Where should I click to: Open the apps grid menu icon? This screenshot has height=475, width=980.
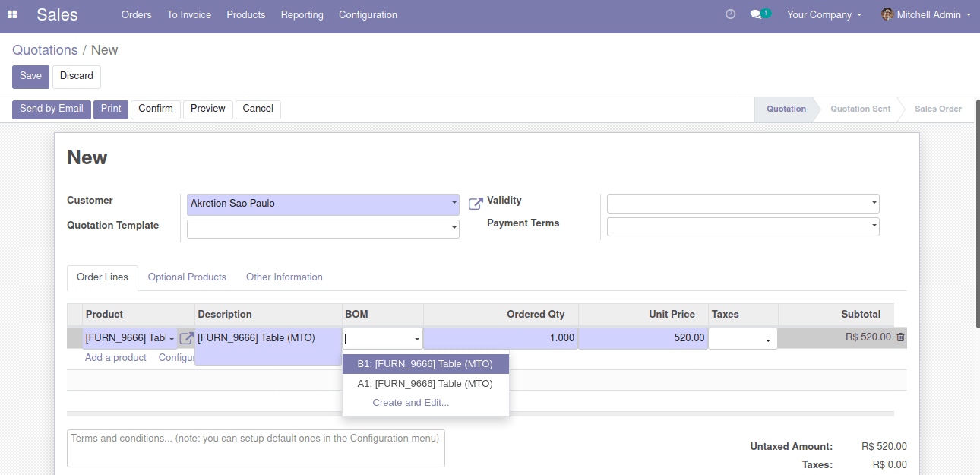point(12,14)
